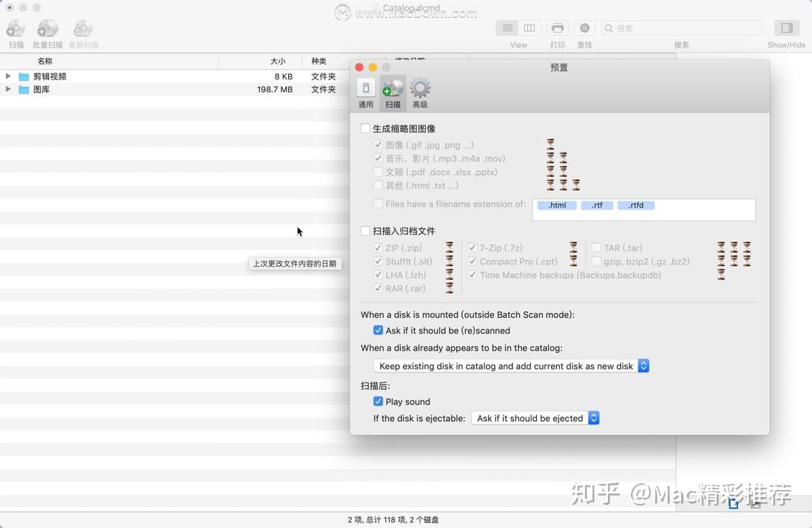Click the 查找 (Find) magnifier icon
Viewport: 812px width, 528px height.
(584, 28)
